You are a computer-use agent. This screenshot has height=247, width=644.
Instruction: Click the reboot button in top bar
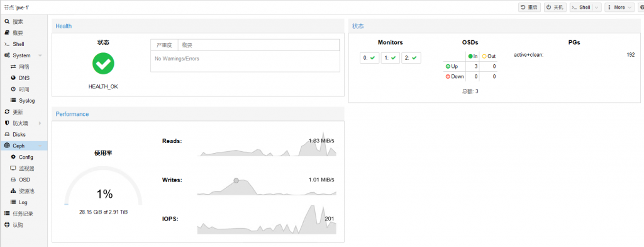point(529,8)
